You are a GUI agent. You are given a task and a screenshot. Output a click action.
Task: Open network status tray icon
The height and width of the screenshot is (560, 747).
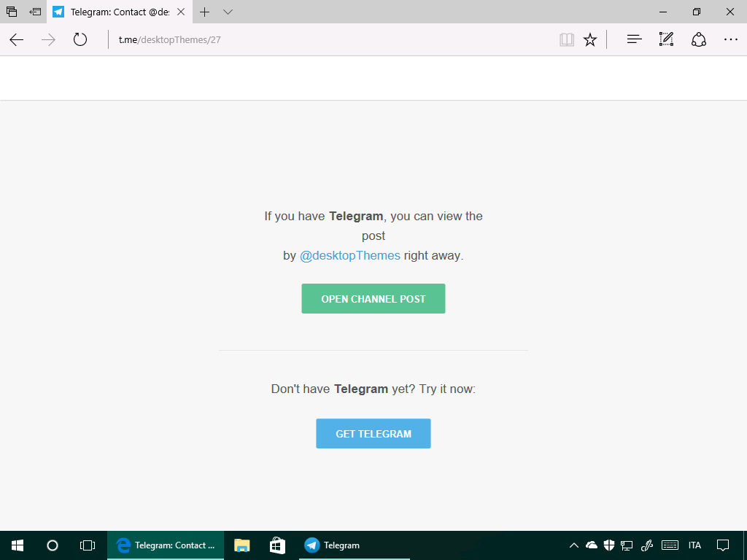click(x=627, y=545)
